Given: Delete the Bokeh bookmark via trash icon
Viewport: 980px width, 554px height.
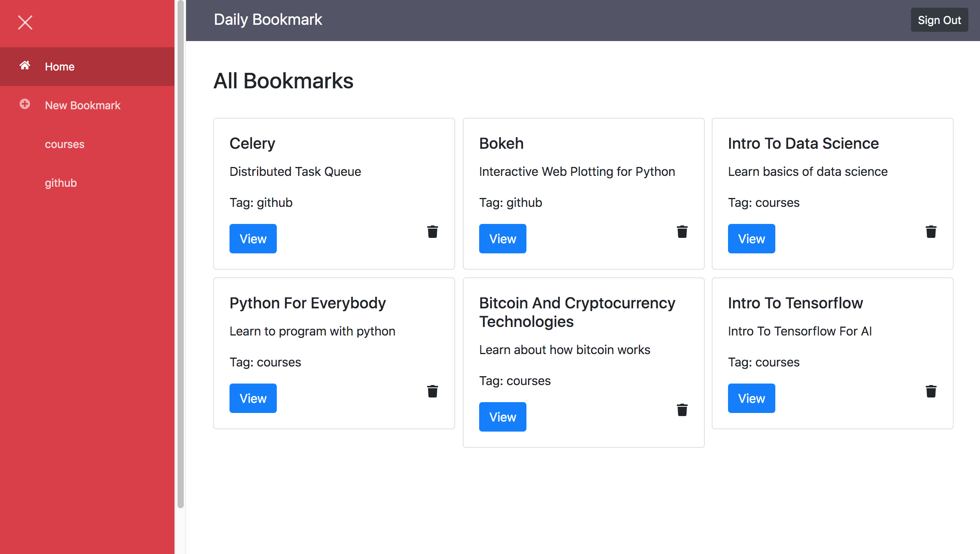Looking at the screenshot, I should (682, 232).
